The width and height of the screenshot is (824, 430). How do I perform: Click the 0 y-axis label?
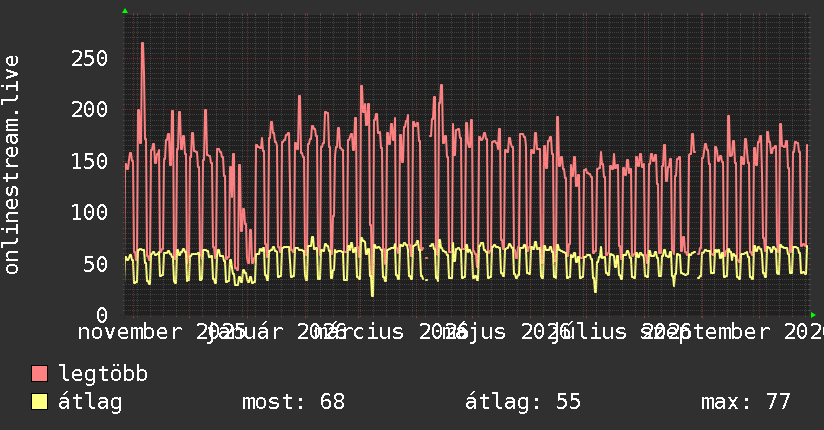(102, 315)
